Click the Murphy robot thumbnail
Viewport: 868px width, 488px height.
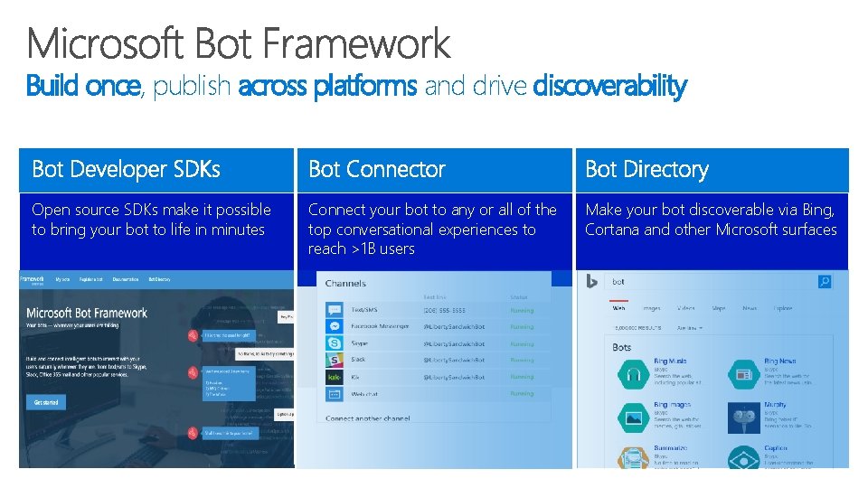(743, 418)
